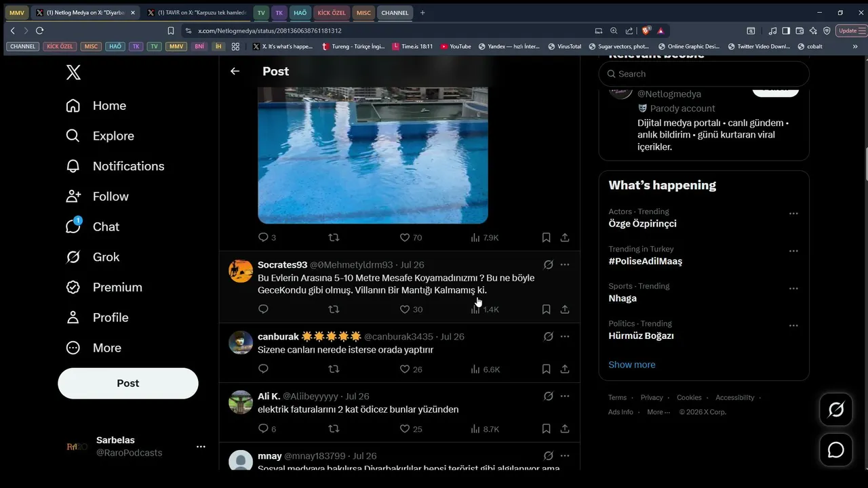Ask Grok about canburak's comment
The height and width of the screenshot is (488, 868).
549,336
